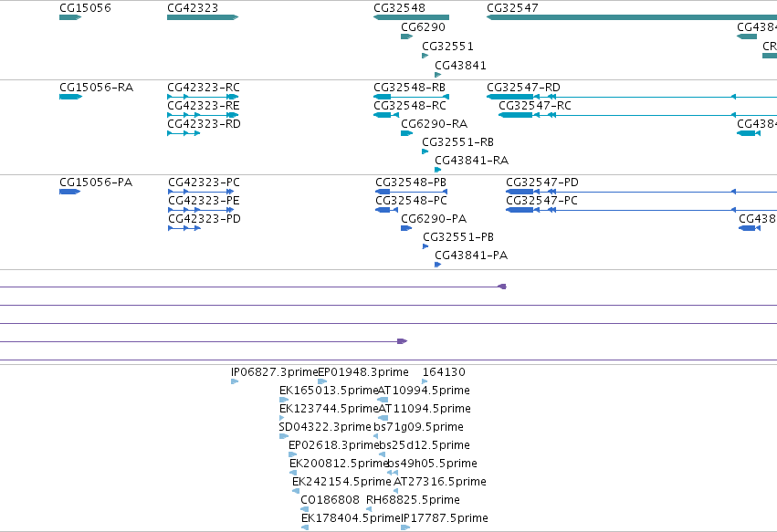
Task: Click transcript CG32551-RB
Action: [425, 151]
